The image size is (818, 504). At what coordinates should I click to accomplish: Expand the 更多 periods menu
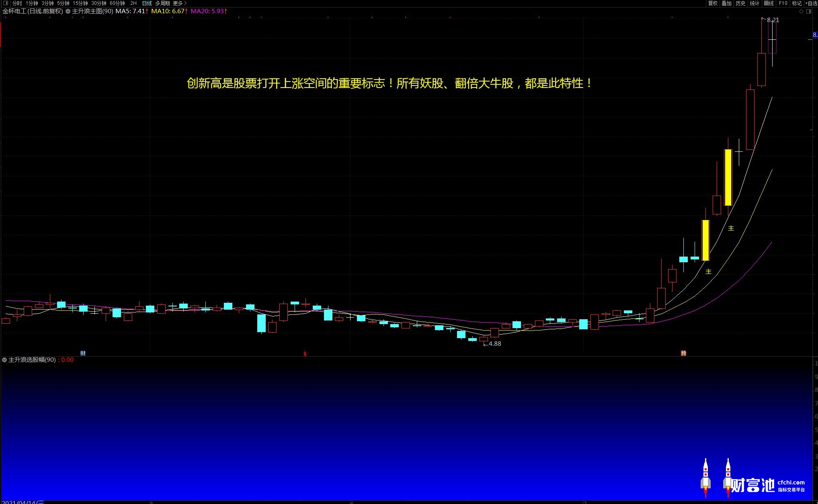[x=180, y=3]
